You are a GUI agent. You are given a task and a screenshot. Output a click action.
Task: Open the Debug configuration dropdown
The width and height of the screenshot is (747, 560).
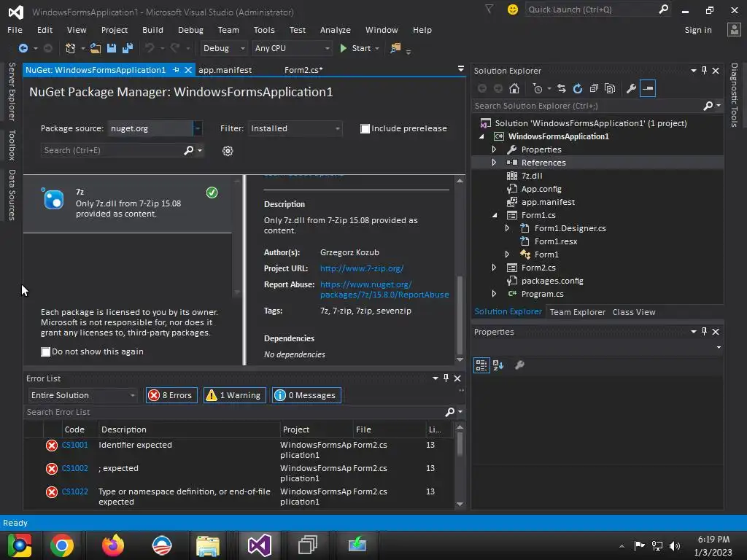point(242,48)
